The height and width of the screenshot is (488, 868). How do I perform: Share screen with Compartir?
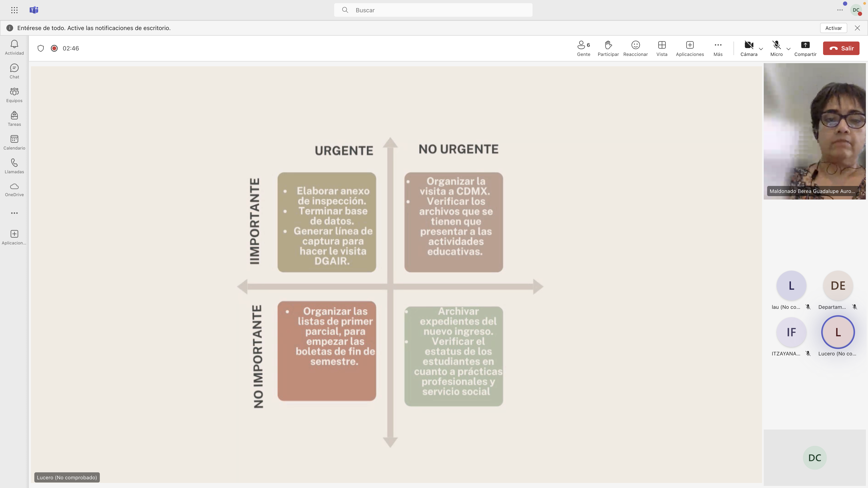pos(805,49)
